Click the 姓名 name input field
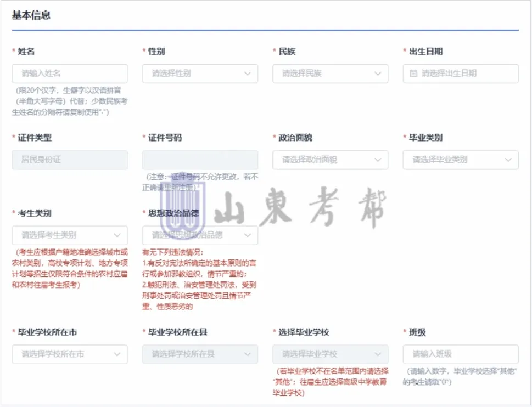Screen dimensions: 532x407 click(x=70, y=74)
